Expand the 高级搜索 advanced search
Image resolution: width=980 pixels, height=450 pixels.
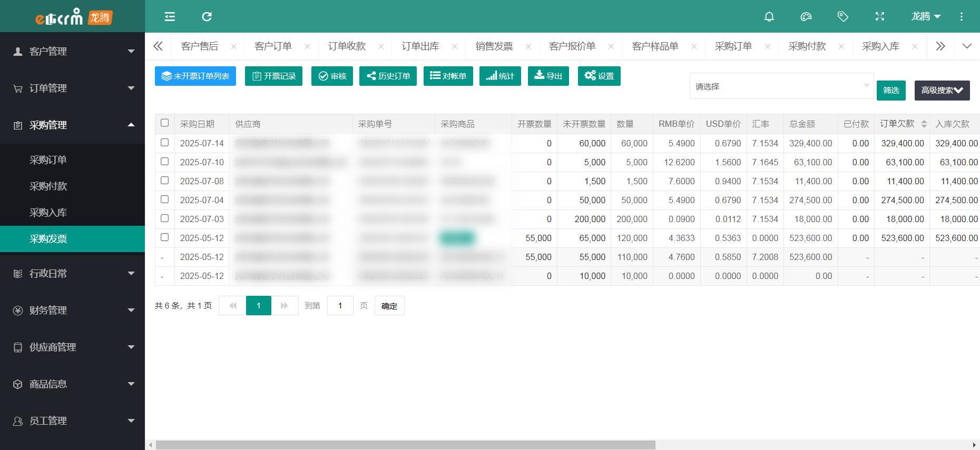point(942,91)
